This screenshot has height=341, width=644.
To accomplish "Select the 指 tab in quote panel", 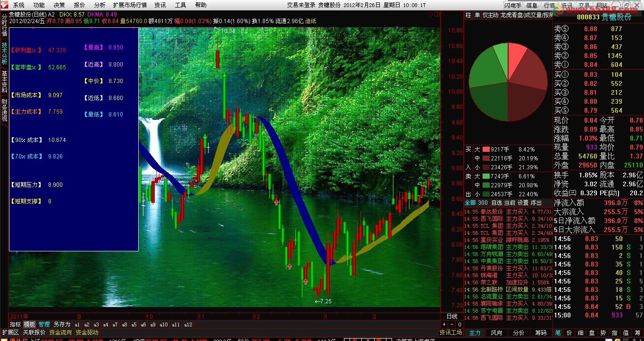I will coord(614,333).
